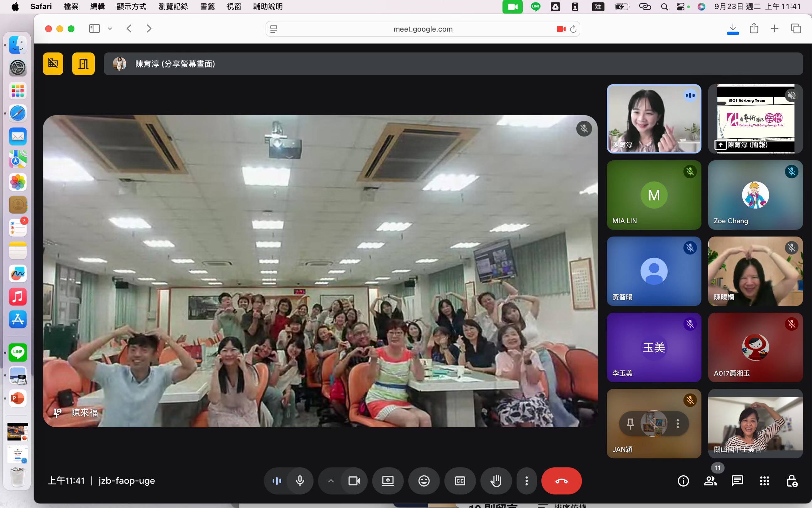Open the 書籤 menu
Screen dimensions: 812x508
[207, 6]
